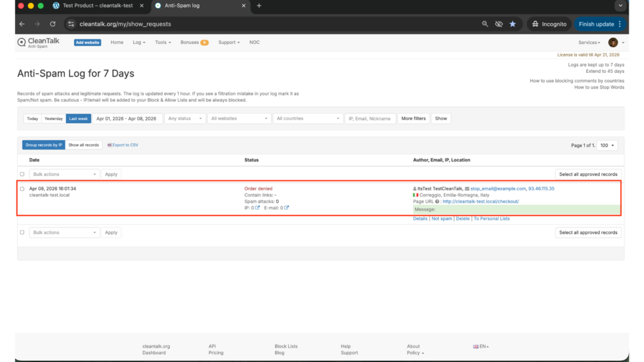
Task: Click the Incognito indicator in the browser toolbar
Action: coord(548,24)
